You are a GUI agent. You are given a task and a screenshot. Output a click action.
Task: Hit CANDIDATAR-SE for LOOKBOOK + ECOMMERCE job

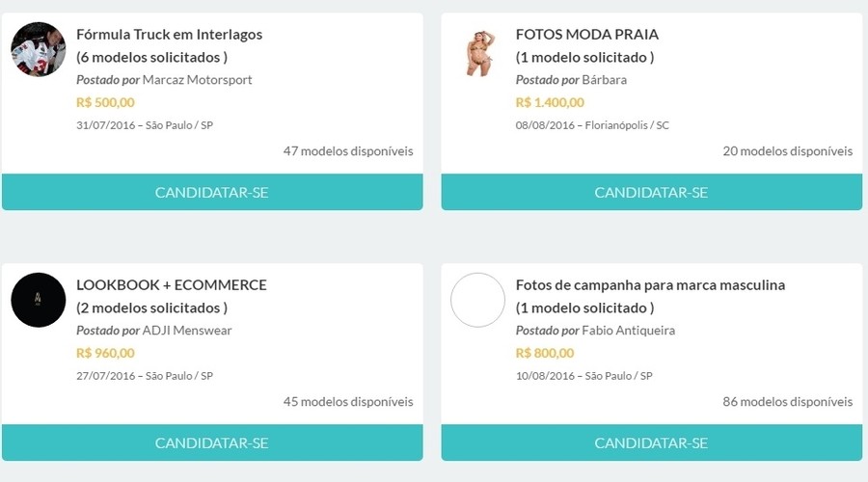pyautogui.click(x=212, y=442)
